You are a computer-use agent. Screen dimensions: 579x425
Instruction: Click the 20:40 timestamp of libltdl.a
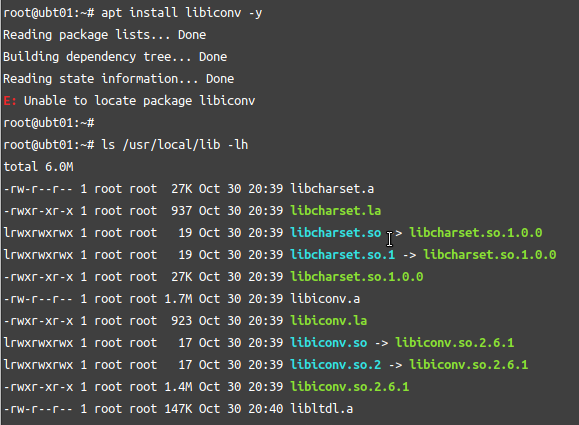[265, 409]
